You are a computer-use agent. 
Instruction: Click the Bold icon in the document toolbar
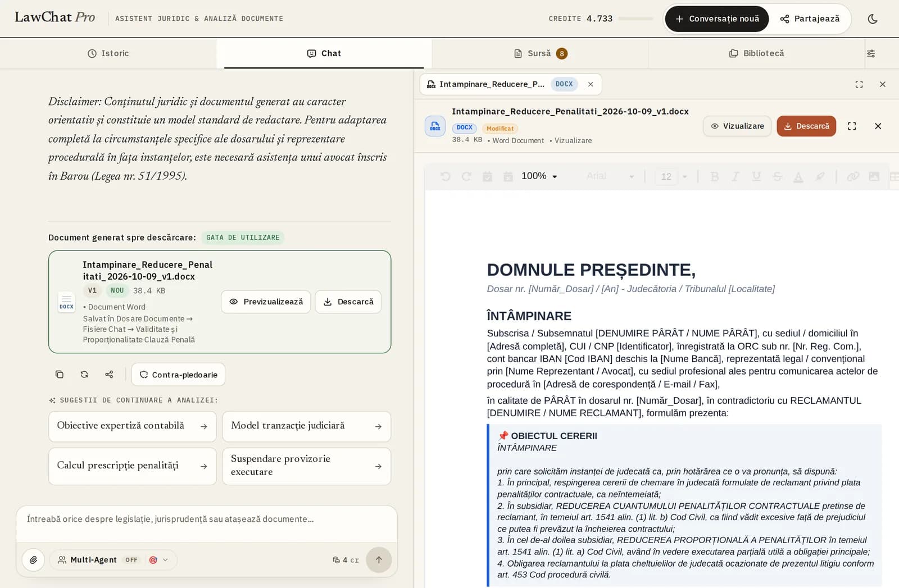point(715,176)
